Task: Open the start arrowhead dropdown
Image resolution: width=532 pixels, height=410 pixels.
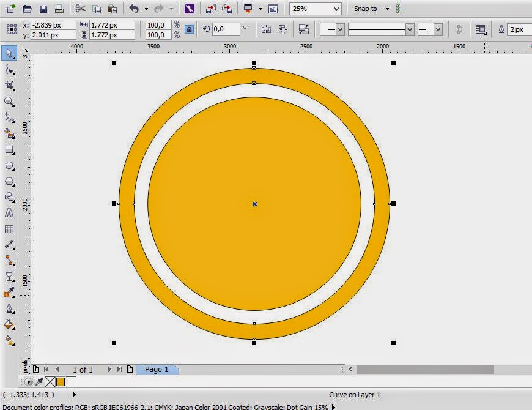Action: (341, 29)
